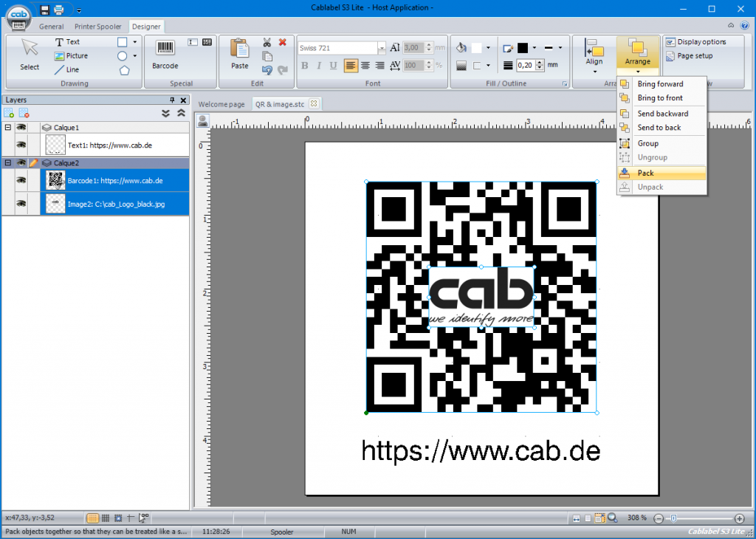Expand ellipse shape options arrow
756x539 pixels.
coord(135,56)
